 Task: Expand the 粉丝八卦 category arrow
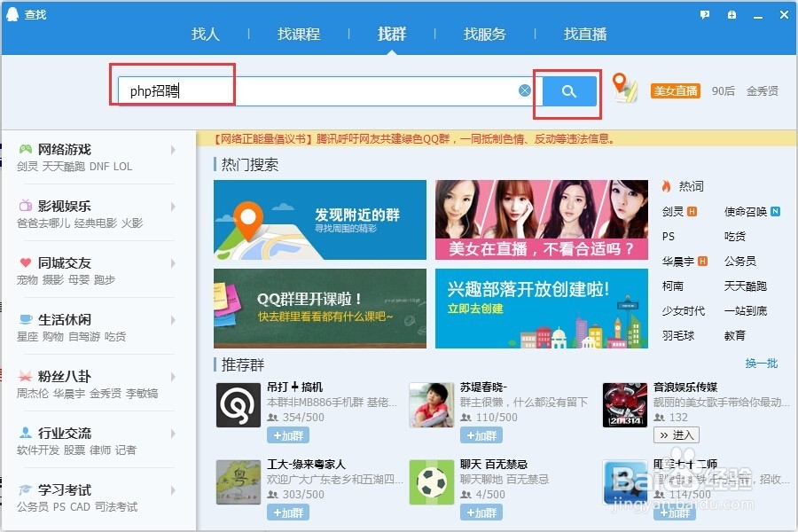[173, 377]
